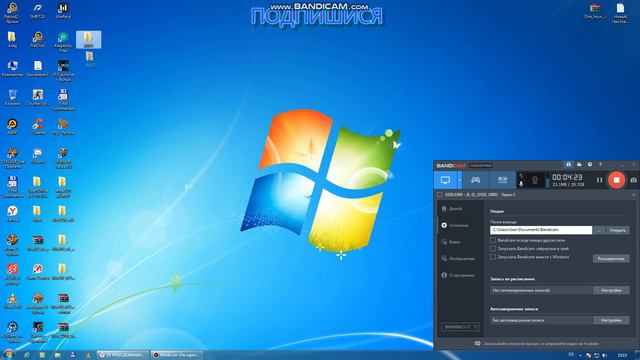Select the Основные gear tab in Bandicam sidebar

point(454,225)
